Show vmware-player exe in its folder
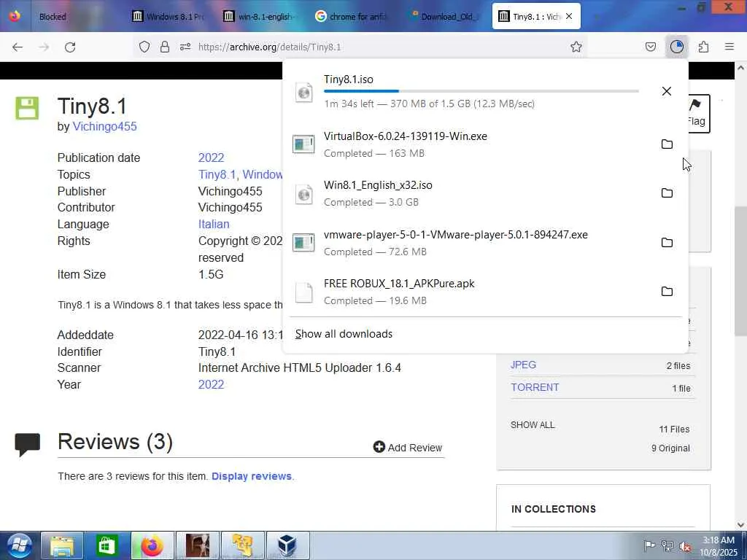This screenshot has height=560, width=747. pos(667,242)
